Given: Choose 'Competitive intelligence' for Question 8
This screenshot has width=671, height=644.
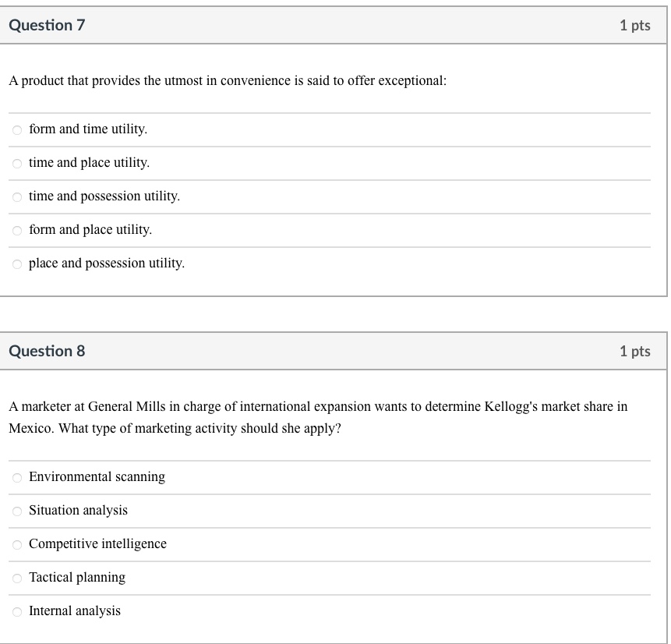Looking at the screenshot, I should [97, 544].
